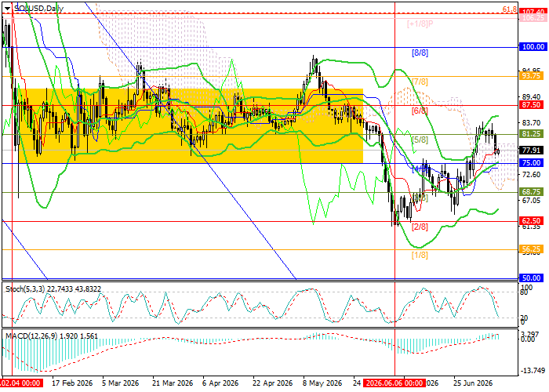Click the 25 Jun 2026 date label
Image resolution: width=549 pixels, height=392 pixels.
[474, 383]
